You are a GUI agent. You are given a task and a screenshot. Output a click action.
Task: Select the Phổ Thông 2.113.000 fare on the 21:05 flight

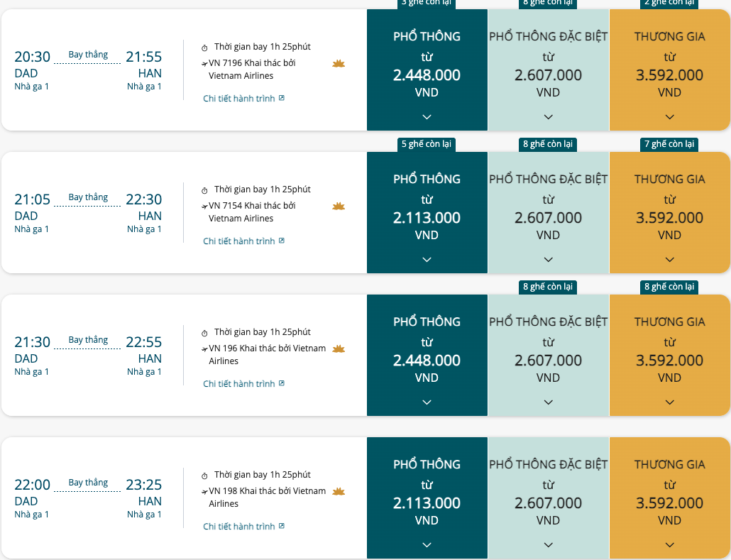click(x=427, y=213)
